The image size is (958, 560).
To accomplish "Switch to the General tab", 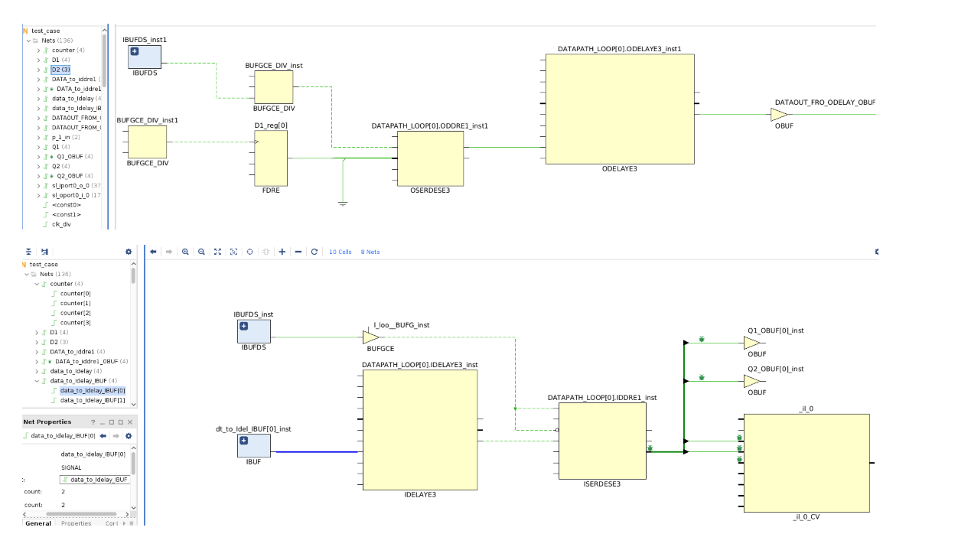I will pyautogui.click(x=38, y=523).
